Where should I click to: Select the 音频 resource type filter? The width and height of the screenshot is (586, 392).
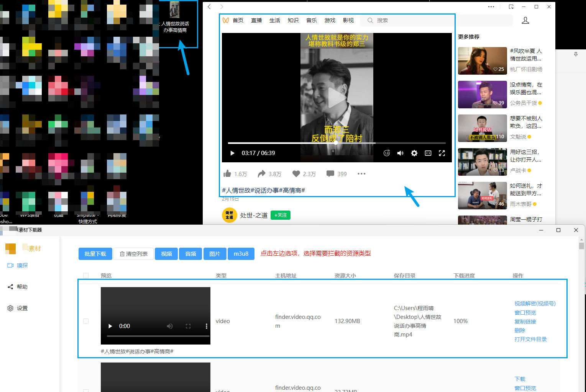[x=191, y=254]
